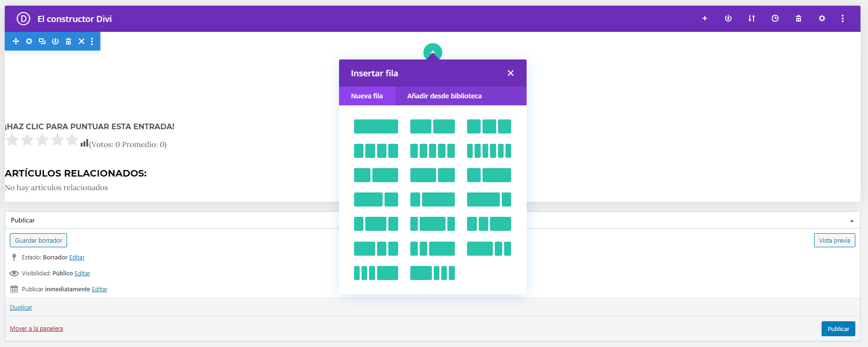Rate the post with third star

tap(42, 140)
